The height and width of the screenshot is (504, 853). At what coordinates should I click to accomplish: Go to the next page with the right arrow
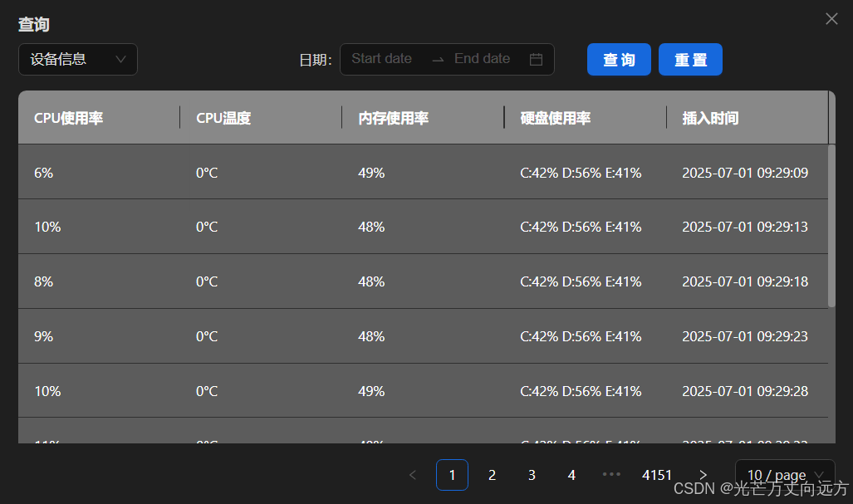click(x=703, y=475)
